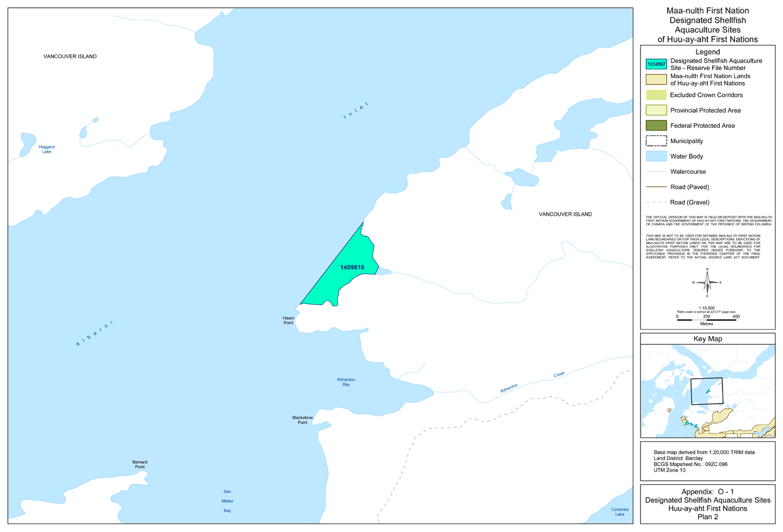Viewport: 783px width, 532px height.
Task: Pick the Water Body light blue swatch
Action: (x=656, y=156)
